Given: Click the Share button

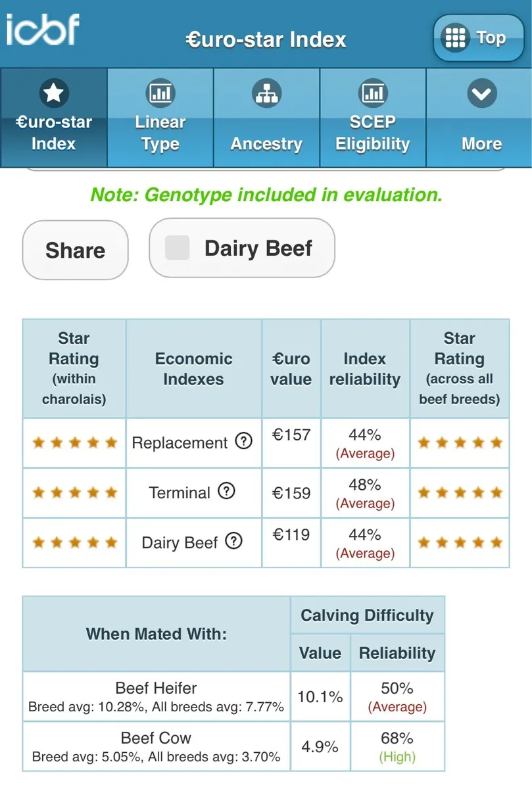Looking at the screenshot, I should tap(76, 250).
